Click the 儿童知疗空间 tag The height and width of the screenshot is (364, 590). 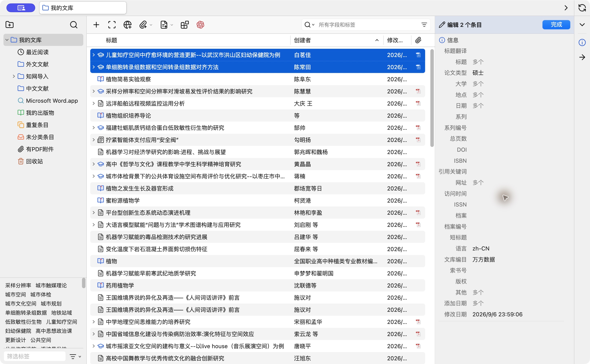point(61,322)
